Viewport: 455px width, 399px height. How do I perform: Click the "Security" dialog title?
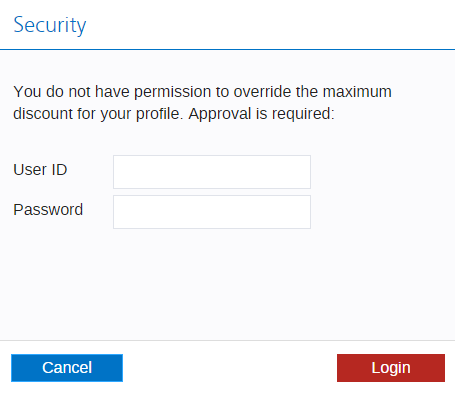tap(50, 25)
